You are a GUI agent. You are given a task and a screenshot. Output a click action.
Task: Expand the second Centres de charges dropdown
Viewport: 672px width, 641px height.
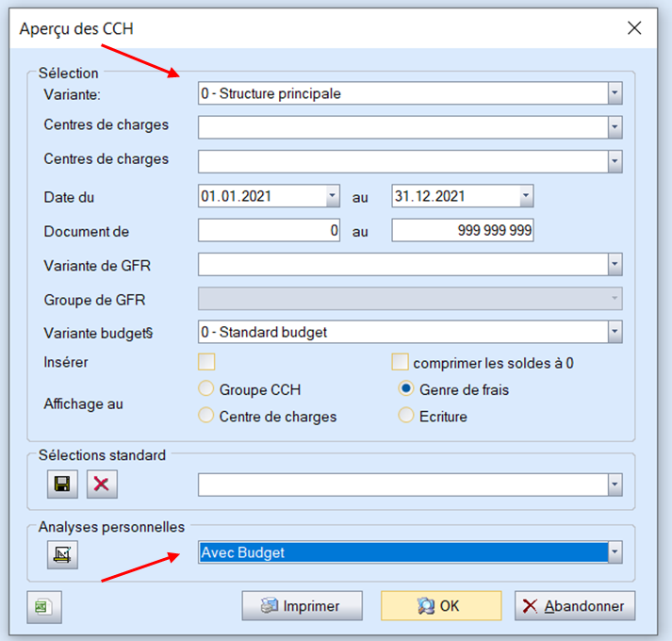[615, 161]
